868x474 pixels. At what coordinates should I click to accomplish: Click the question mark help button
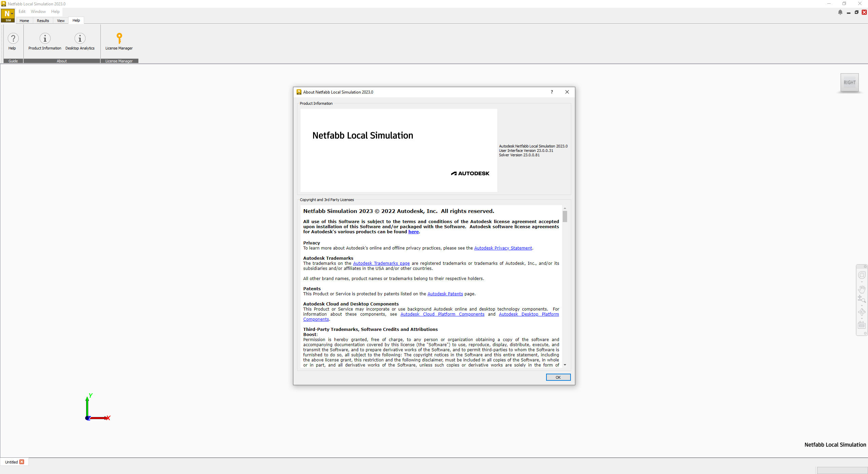click(x=552, y=92)
